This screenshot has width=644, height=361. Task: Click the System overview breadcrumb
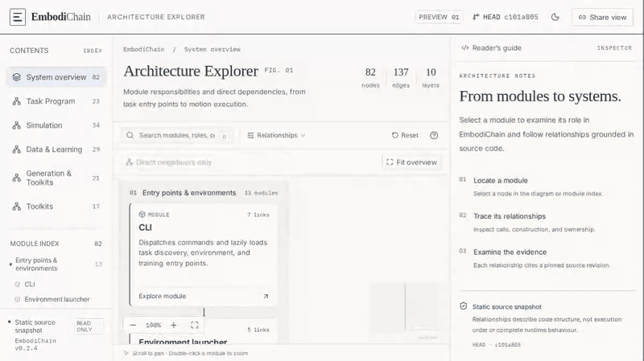[x=213, y=49]
